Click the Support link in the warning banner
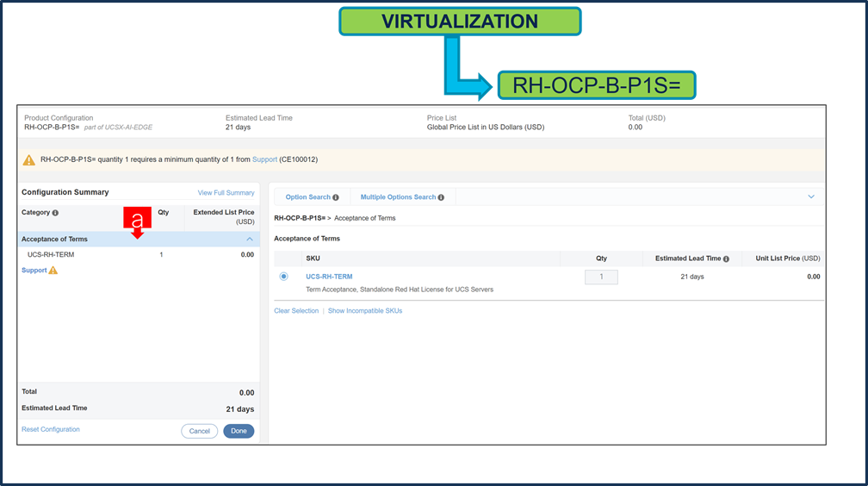The height and width of the screenshot is (486, 868). point(264,159)
